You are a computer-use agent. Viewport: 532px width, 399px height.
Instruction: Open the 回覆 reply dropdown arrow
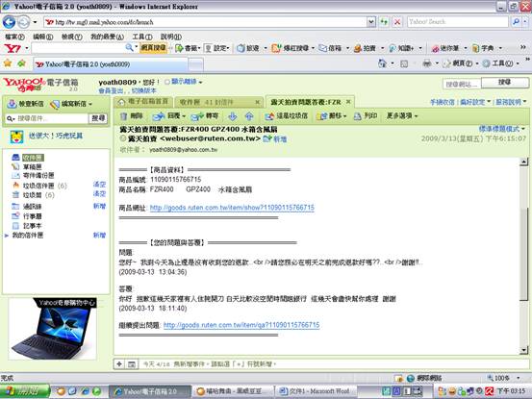coord(184,116)
